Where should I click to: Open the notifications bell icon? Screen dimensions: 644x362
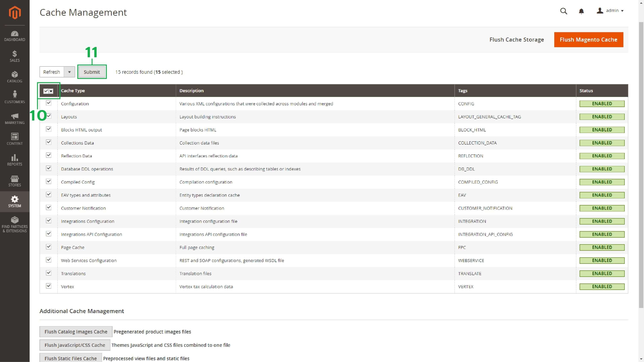tap(581, 11)
